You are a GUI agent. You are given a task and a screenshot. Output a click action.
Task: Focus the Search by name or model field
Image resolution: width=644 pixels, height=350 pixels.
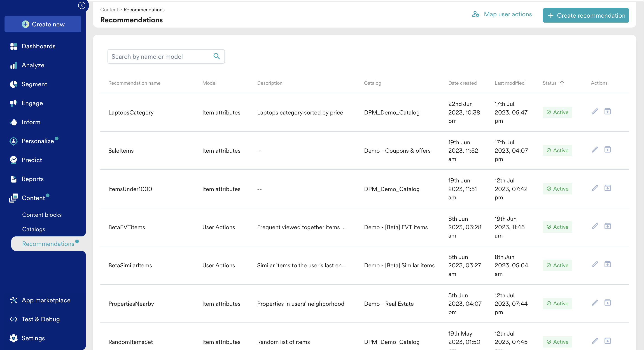point(160,56)
